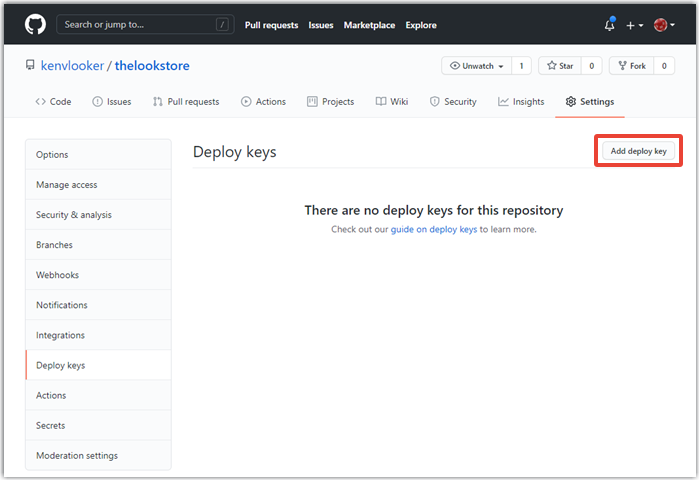Image resolution: width=700 pixels, height=481 pixels.
Task: Open the guide on deploy keys link
Action: (433, 229)
